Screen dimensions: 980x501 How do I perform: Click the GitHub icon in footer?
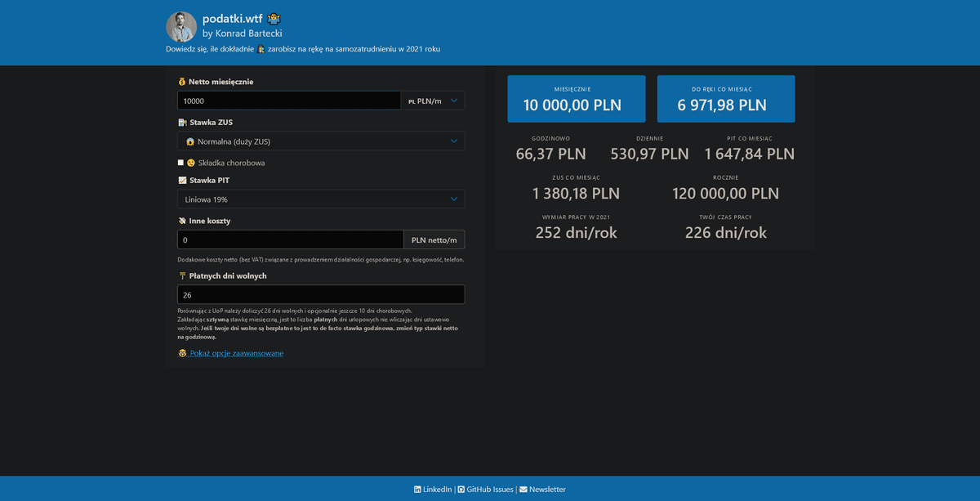click(461, 490)
